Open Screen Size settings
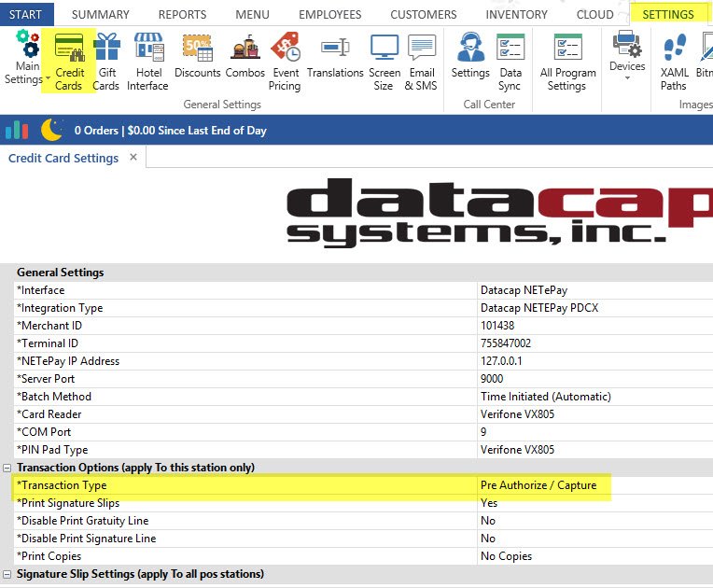713x588 pixels. point(383,61)
